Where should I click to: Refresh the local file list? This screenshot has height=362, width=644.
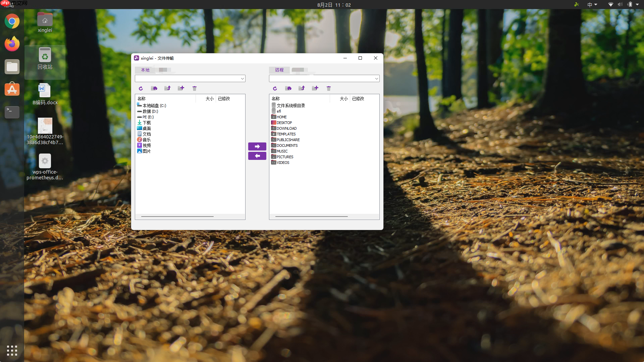pos(141,88)
